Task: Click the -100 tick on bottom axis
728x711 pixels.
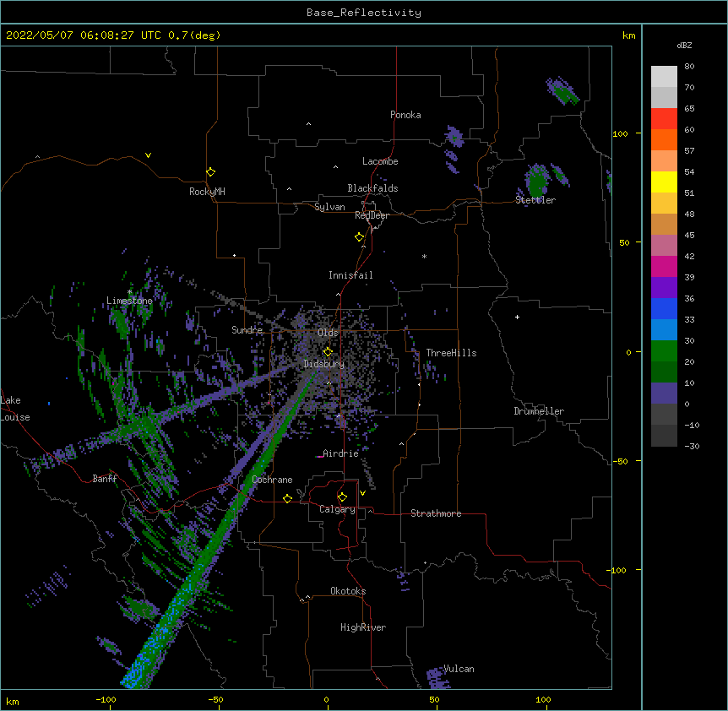Action: (106, 699)
